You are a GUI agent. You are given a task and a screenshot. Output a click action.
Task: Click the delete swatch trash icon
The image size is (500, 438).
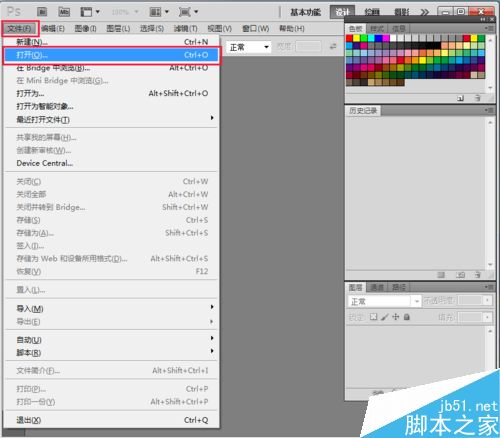pos(477,98)
